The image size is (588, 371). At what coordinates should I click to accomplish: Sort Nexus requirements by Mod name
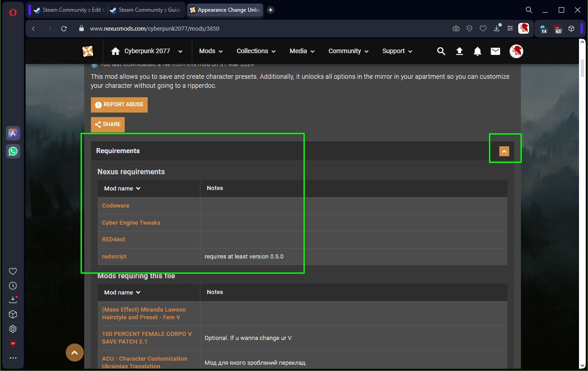tap(122, 188)
